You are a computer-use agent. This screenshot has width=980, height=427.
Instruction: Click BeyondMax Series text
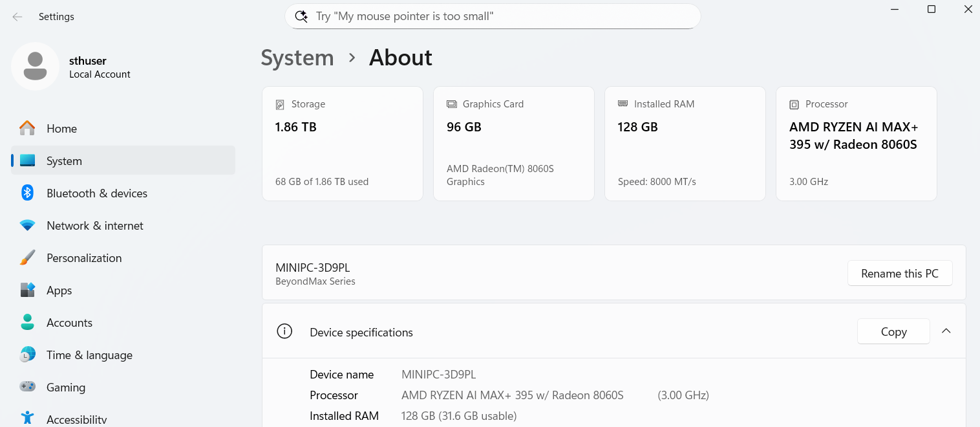coord(315,281)
